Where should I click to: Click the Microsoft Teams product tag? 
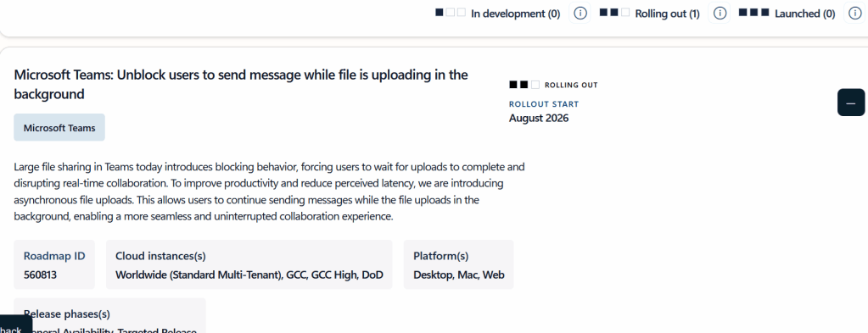coord(59,128)
